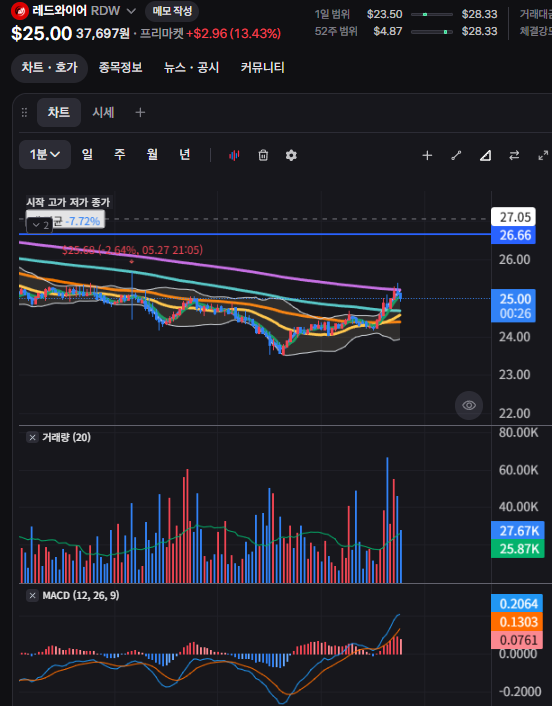Click the 52주 범위 range slider
The height and width of the screenshot is (706, 552).
click(x=432, y=32)
